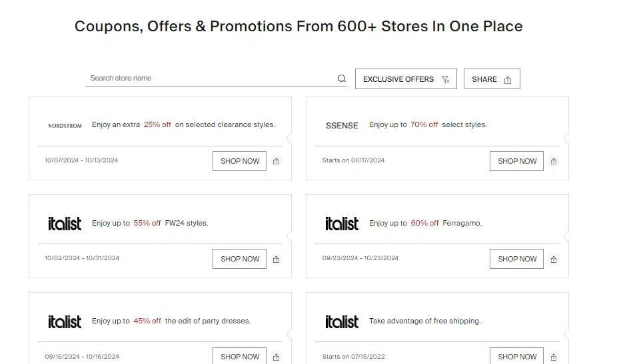Image resolution: width=619 pixels, height=364 pixels.
Task: Shop now for SSENSE select styles
Action: [x=517, y=161]
